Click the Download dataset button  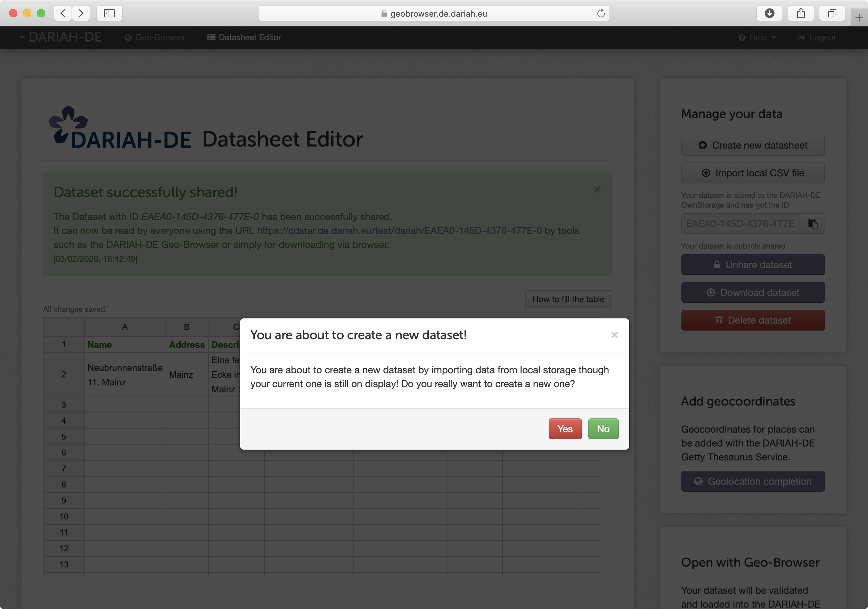point(753,292)
